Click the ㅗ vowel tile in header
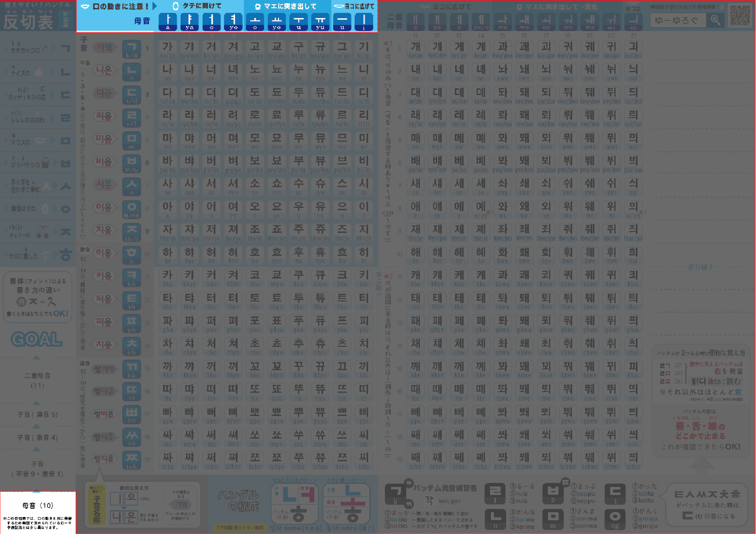756x534 pixels. (x=255, y=21)
